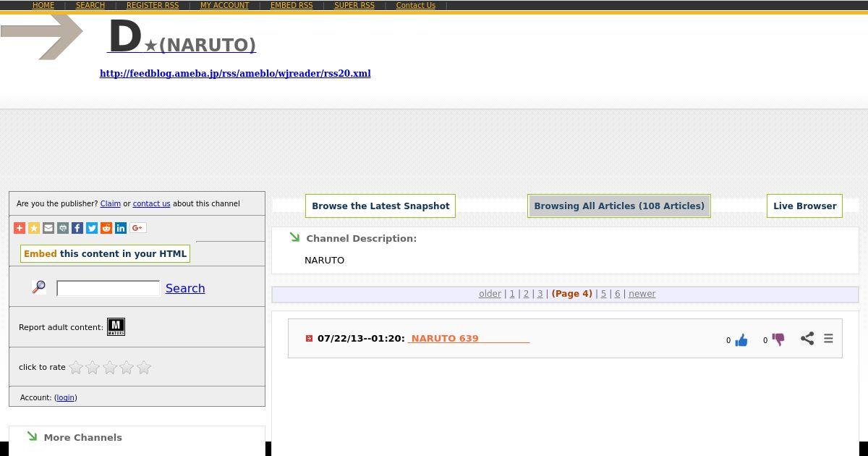Go to page 6 of articles

pos(617,294)
